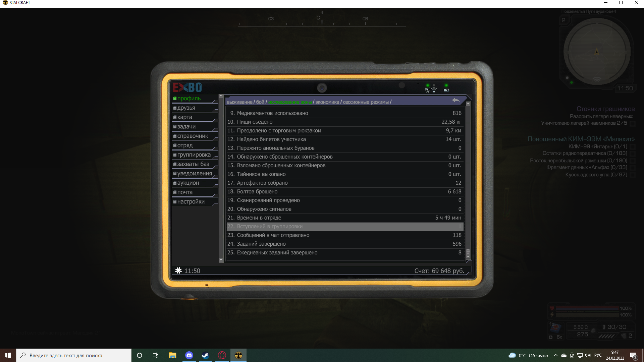Switch to the выживание stats tab
Image resolution: width=644 pixels, height=362 pixels.
pyautogui.click(x=239, y=102)
